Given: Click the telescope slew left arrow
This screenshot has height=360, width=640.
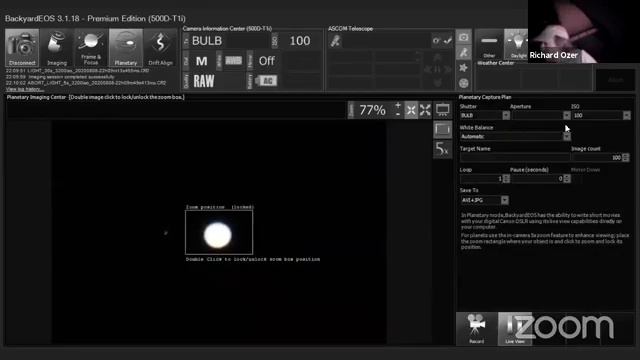Looking at the screenshot, I should (427, 69).
